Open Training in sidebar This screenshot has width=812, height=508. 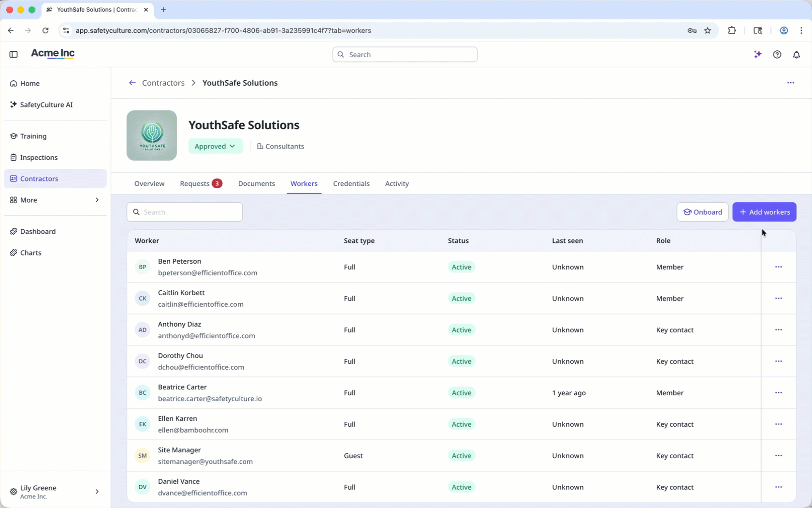pyautogui.click(x=55, y=136)
